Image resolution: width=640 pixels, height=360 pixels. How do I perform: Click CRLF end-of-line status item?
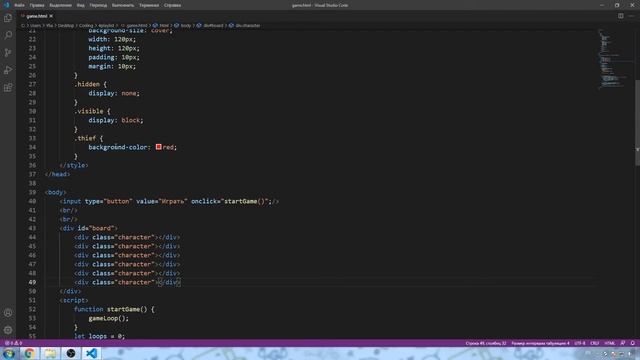click(595, 343)
